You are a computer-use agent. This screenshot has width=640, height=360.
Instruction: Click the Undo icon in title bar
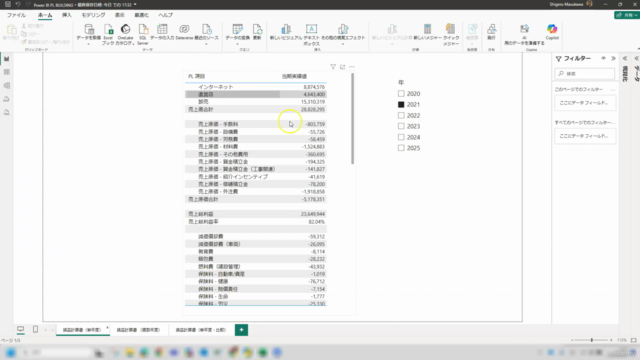click(18, 4)
